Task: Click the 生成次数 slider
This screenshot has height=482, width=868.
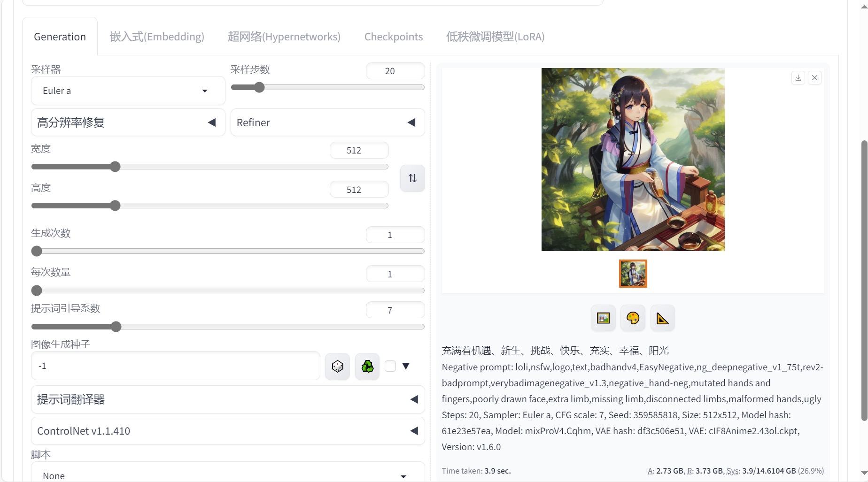Action: 228,251
